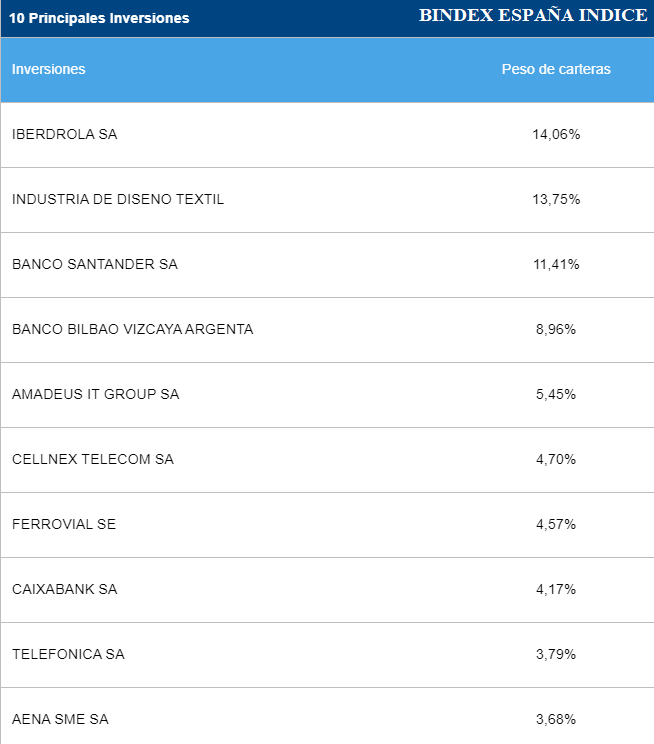Select the 5,45% weight figure

coord(556,394)
